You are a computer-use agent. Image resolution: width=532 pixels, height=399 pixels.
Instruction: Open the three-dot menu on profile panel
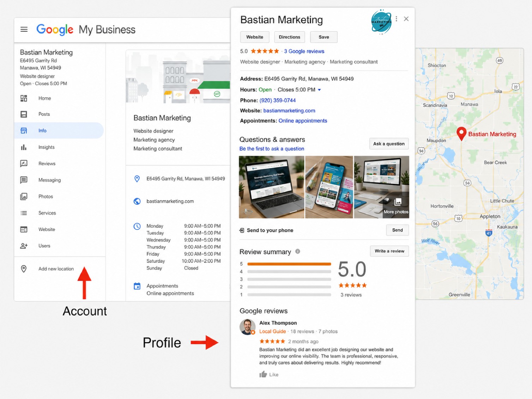point(397,19)
